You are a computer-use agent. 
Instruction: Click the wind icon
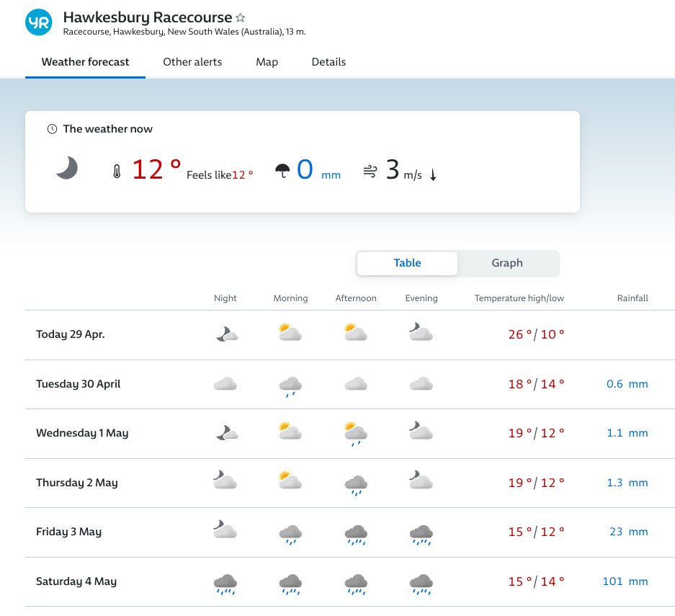(370, 171)
